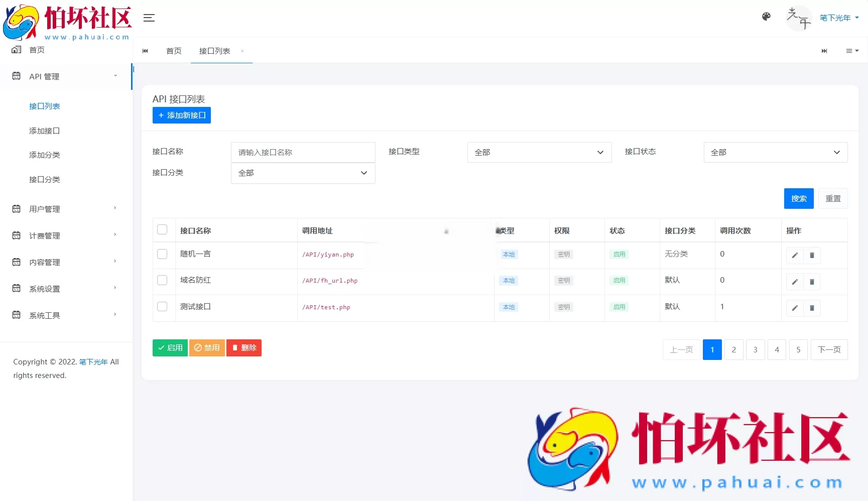Click the skip-forward icon on the tab bar

click(824, 51)
